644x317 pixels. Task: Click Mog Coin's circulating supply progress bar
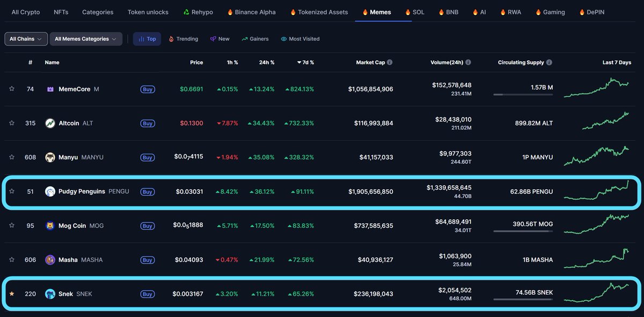[x=523, y=231]
